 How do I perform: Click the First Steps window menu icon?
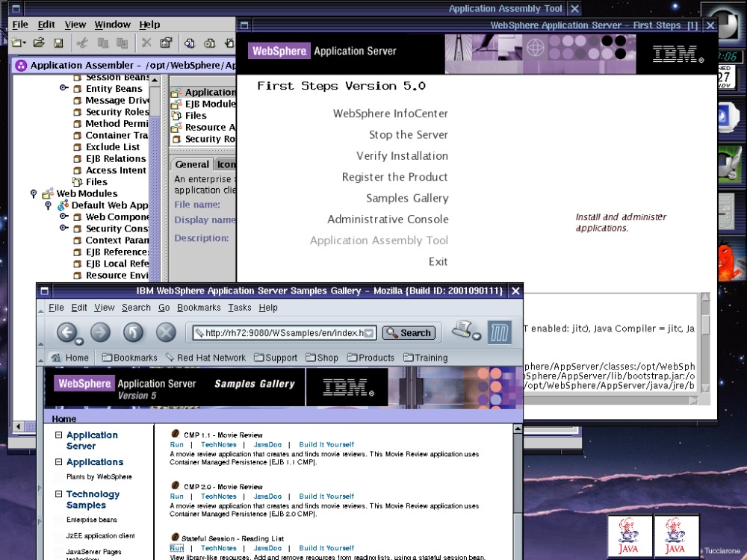(244, 25)
